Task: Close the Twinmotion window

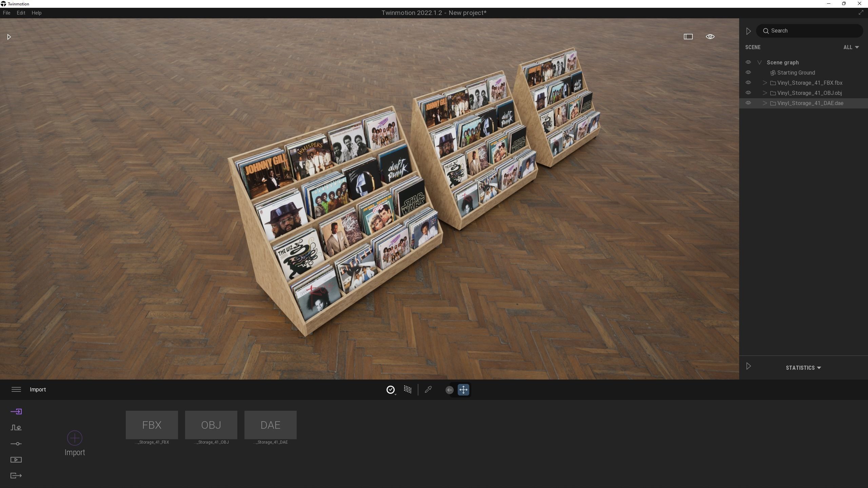Action: 860,4
